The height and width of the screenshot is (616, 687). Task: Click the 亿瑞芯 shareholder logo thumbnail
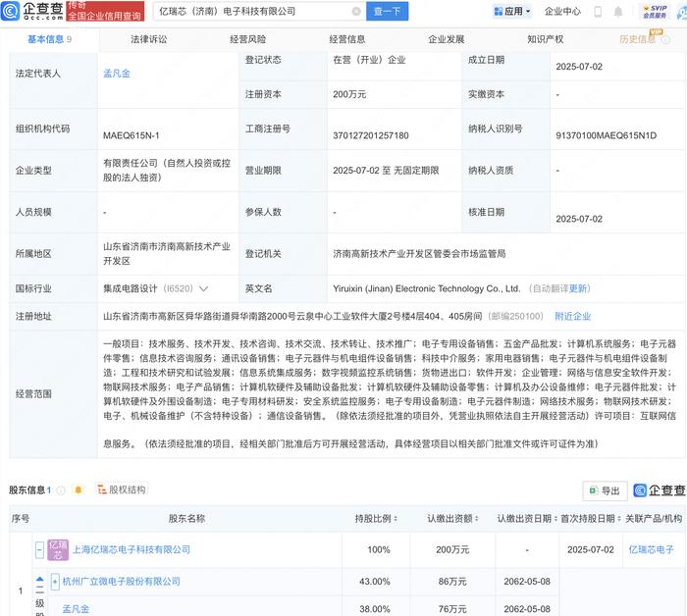point(58,550)
